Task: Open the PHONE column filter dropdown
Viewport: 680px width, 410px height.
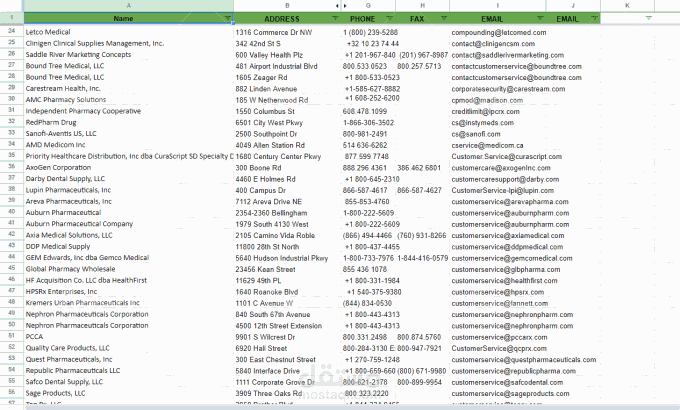Action: (x=389, y=18)
